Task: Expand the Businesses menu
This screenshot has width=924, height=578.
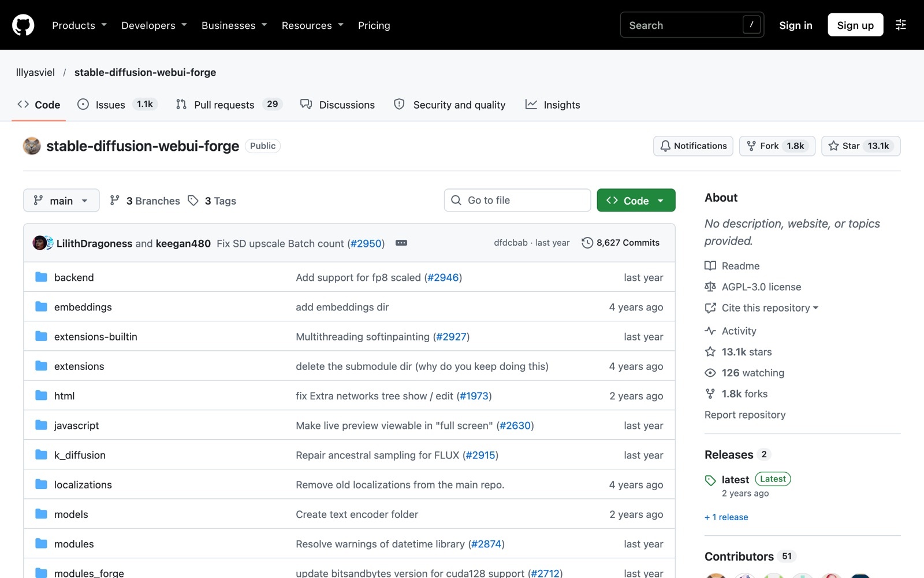Action: (234, 25)
